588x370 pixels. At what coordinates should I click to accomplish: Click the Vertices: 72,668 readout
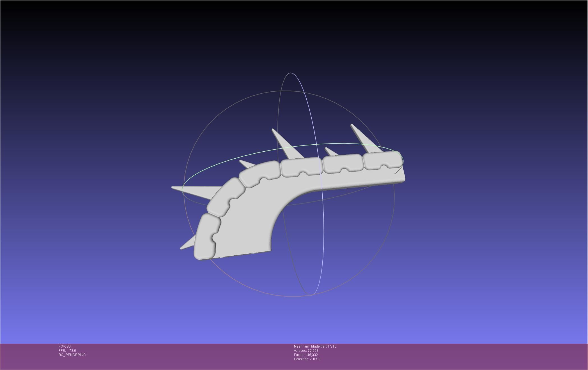pyautogui.click(x=306, y=351)
